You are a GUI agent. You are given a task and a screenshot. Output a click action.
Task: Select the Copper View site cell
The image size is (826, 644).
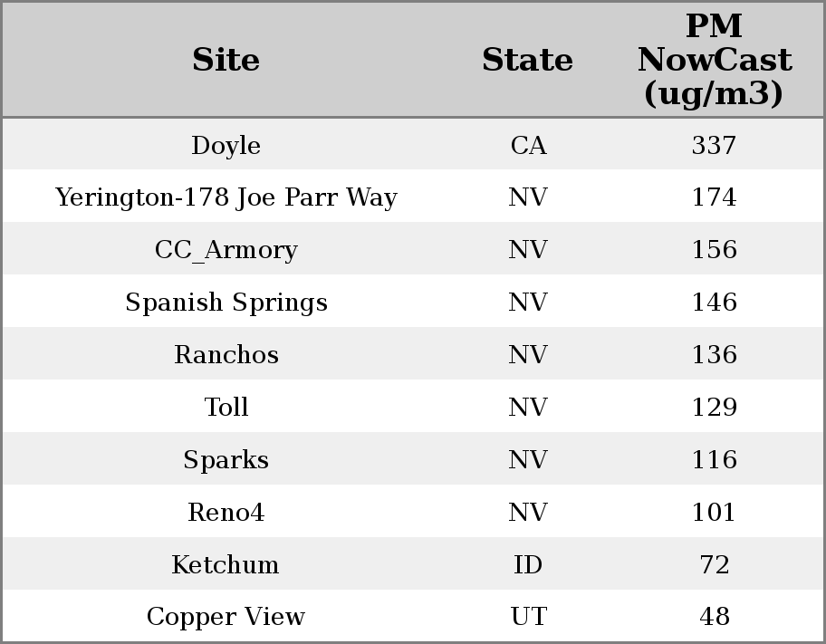226,617
